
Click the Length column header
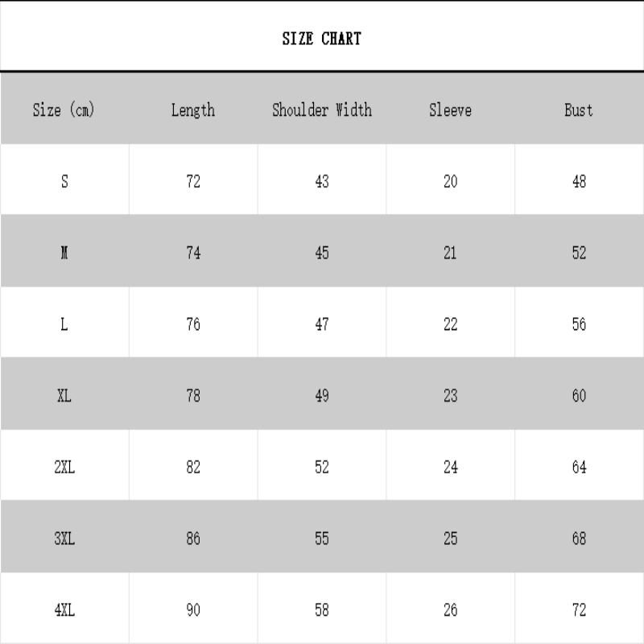pyautogui.click(x=193, y=110)
